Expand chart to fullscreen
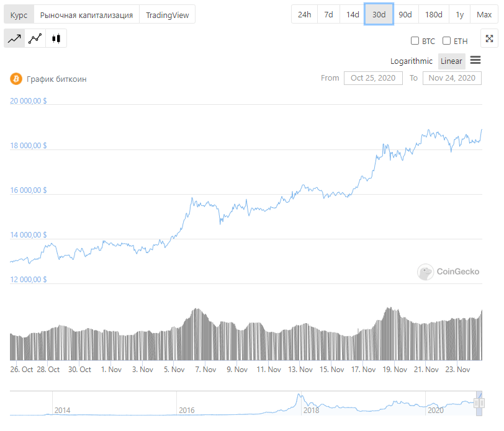504x431 pixels. [x=489, y=38]
